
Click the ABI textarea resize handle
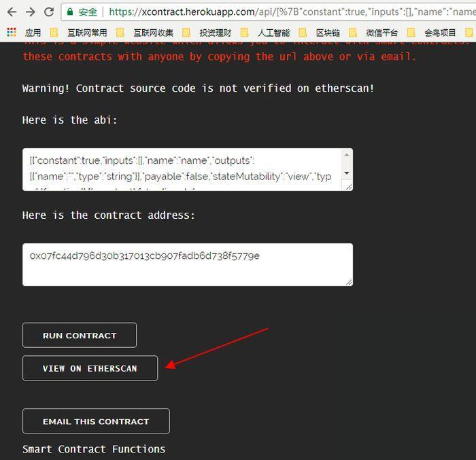click(x=348, y=187)
